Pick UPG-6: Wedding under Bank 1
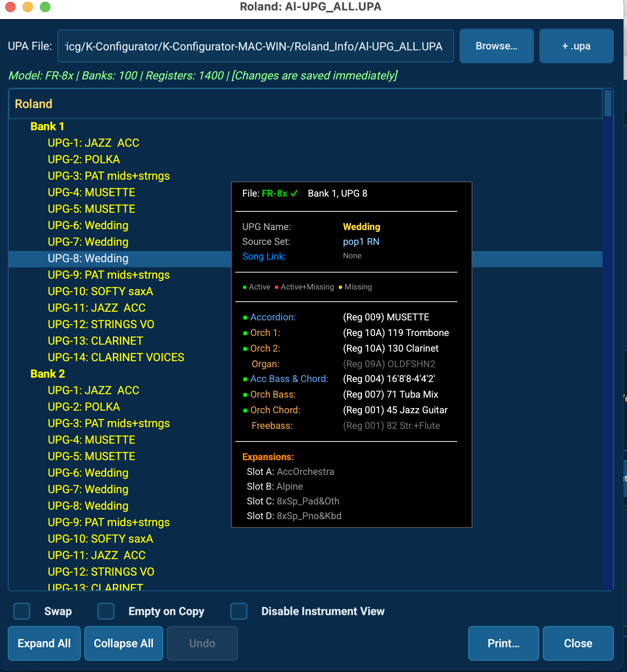This screenshot has width=627, height=672. [88, 225]
